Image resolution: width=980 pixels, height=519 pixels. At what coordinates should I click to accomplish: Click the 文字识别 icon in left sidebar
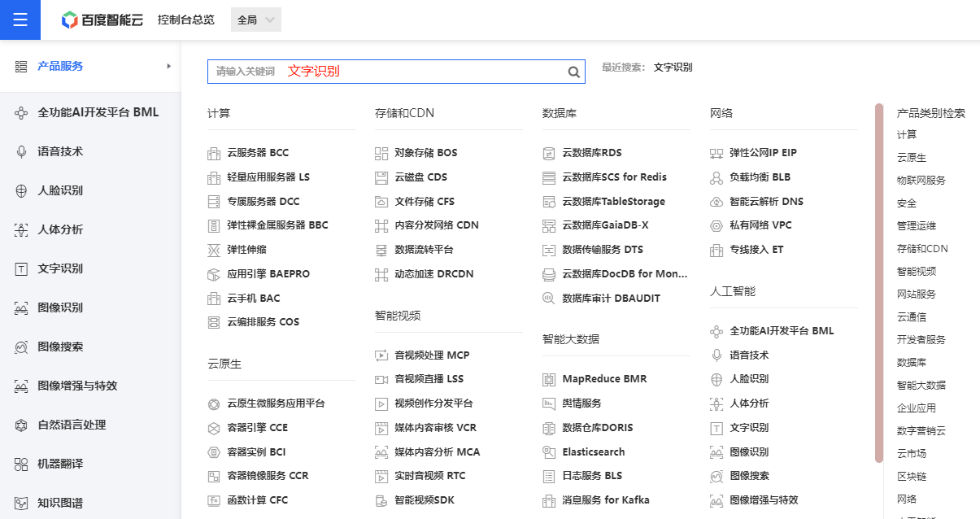tap(22, 268)
